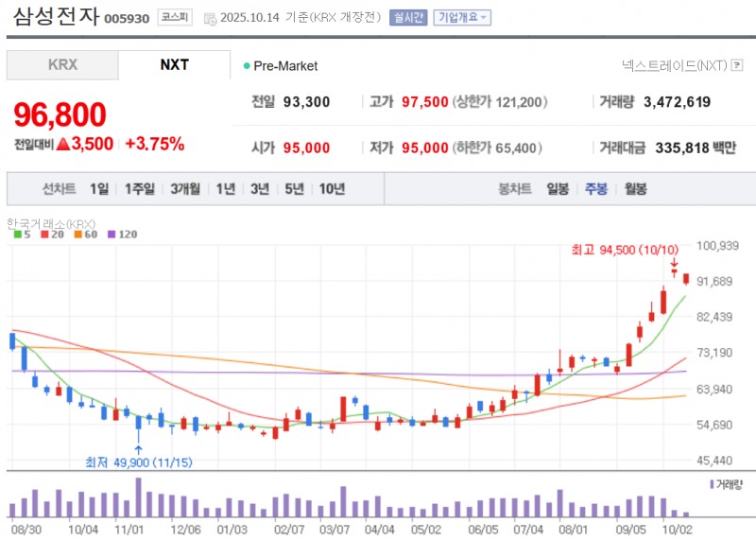This screenshot has width=756, height=540.
Task: Click the purple 거래량 legend marker
Action: [711, 483]
